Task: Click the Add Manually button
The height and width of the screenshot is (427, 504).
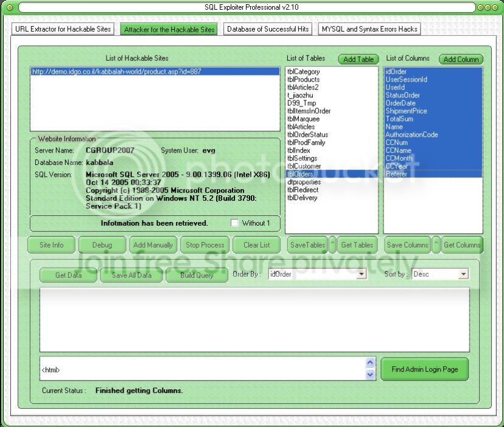Action: tap(153, 245)
